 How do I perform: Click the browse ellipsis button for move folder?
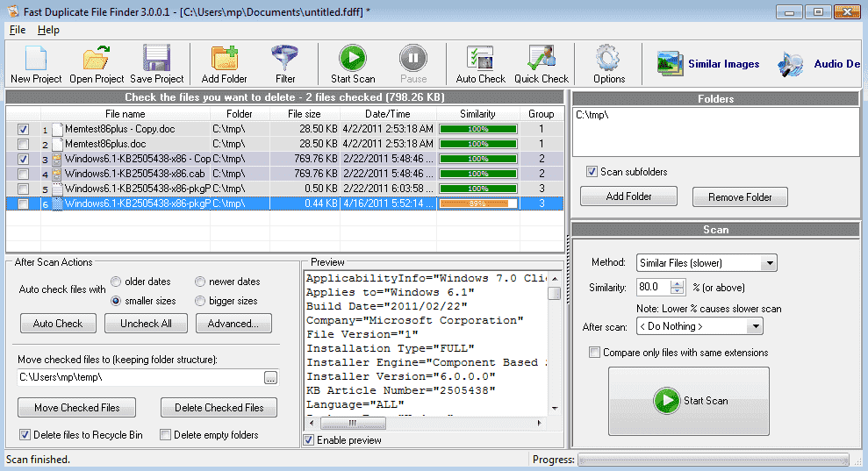point(270,378)
